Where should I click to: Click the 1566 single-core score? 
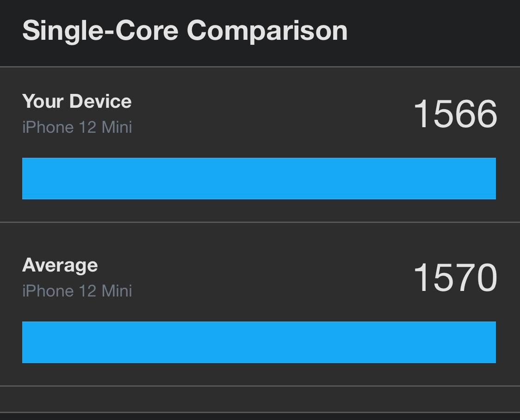coord(455,114)
